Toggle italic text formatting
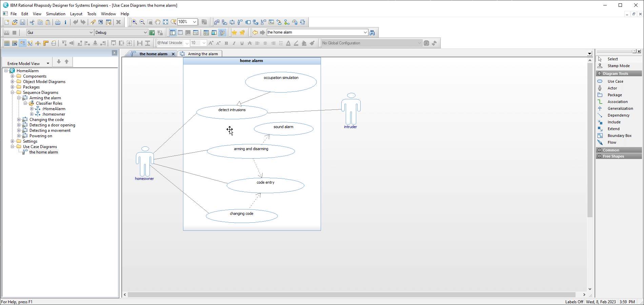This screenshot has width=644, height=305. click(x=234, y=43)
